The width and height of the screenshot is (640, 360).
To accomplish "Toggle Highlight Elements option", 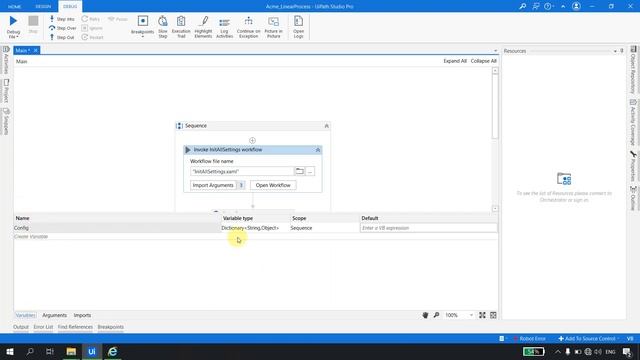I will point(203,27).
